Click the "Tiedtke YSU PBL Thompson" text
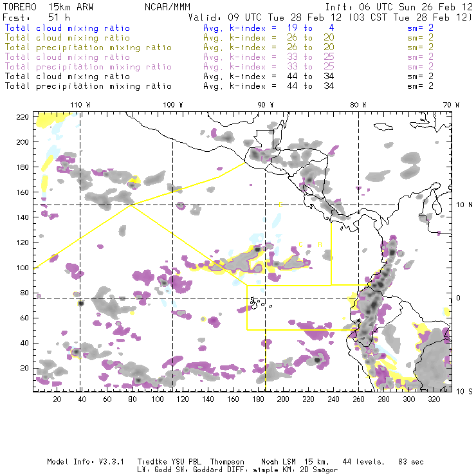Image resolution: width=476 pixels, height=476 pixels. [x=190, y=462]
